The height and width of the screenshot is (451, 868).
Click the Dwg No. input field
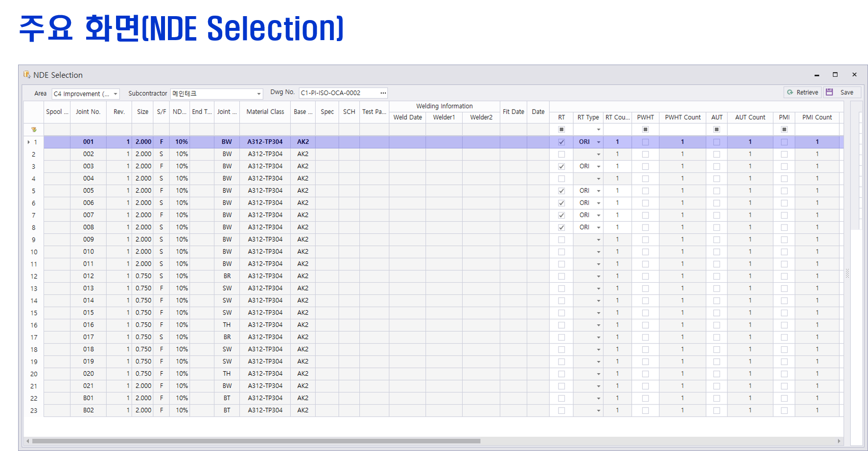338,93
